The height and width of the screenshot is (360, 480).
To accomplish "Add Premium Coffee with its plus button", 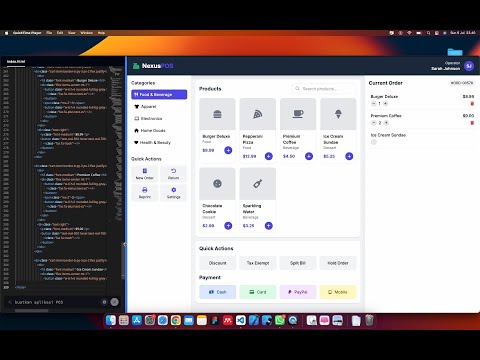I will coord(309,156).
